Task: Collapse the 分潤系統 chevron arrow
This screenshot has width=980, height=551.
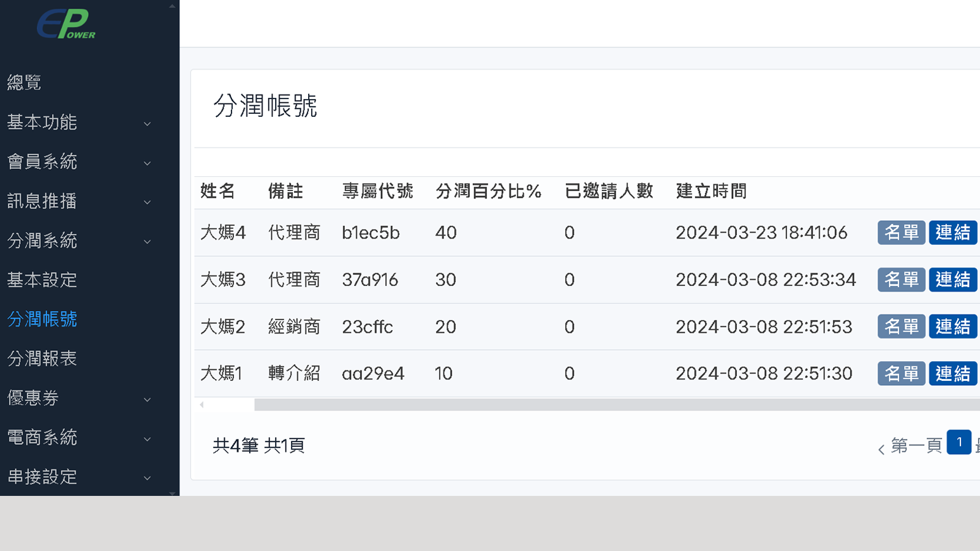Action: [x=147, y=242]
